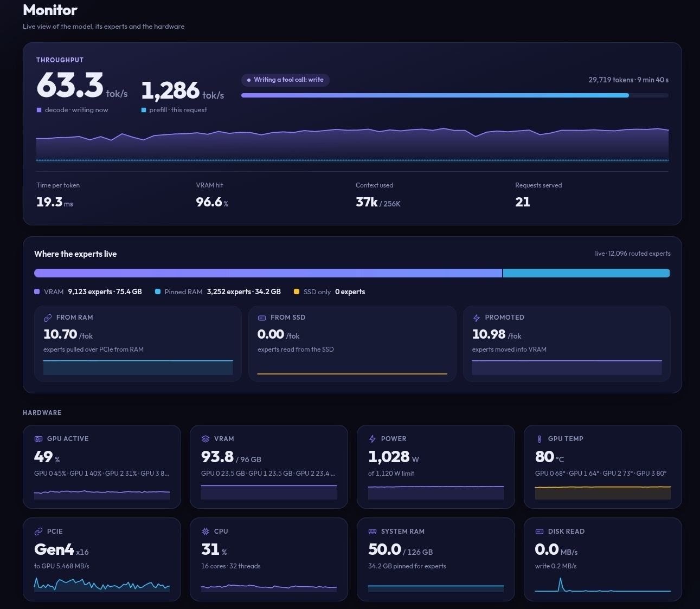Click the bolt icon beside POWER
700x609 pixels.
click(373, 439)
